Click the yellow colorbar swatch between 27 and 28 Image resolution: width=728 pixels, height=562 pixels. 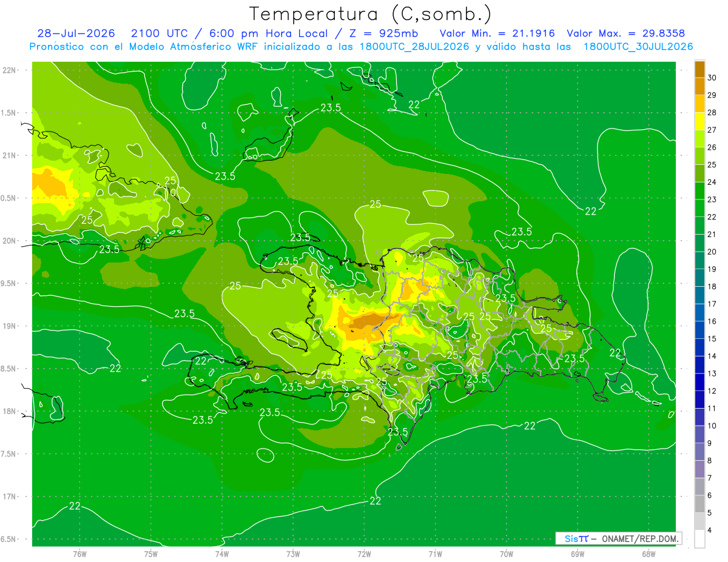click(x=699, y=121)
